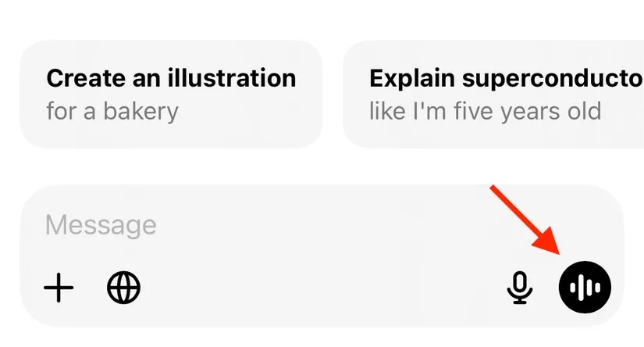Select the 'Create an illustration' suggestion card
The width and height of the screenshot is (644, 347).
point(171,94)
